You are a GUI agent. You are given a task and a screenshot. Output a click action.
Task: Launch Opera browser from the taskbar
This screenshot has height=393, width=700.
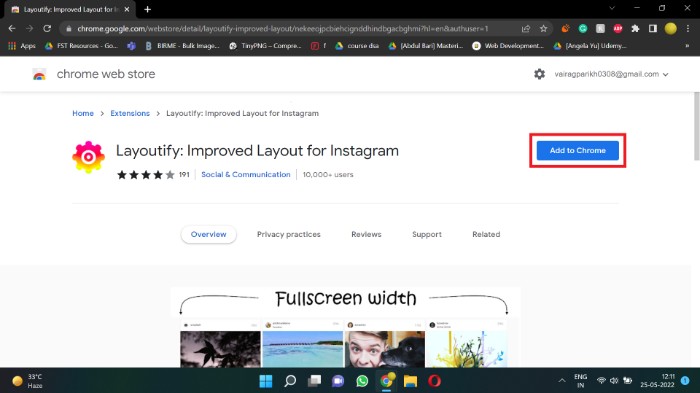coord(434,381)
